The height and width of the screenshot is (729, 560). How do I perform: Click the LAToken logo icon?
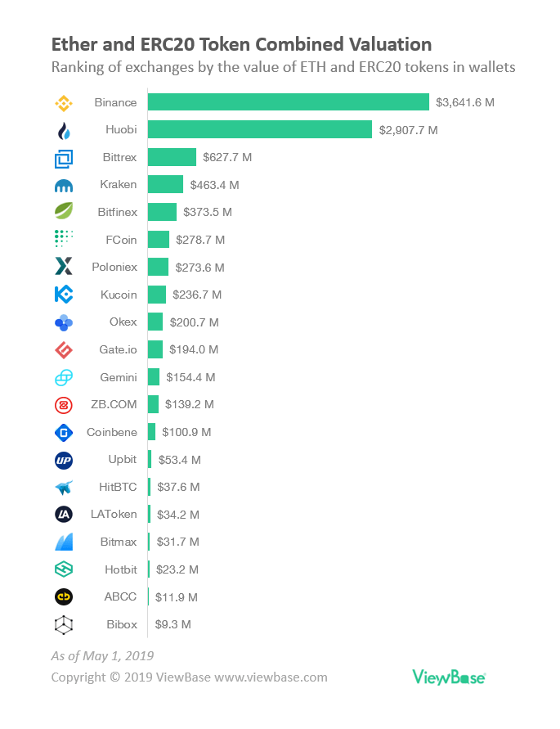coord(64,515)
